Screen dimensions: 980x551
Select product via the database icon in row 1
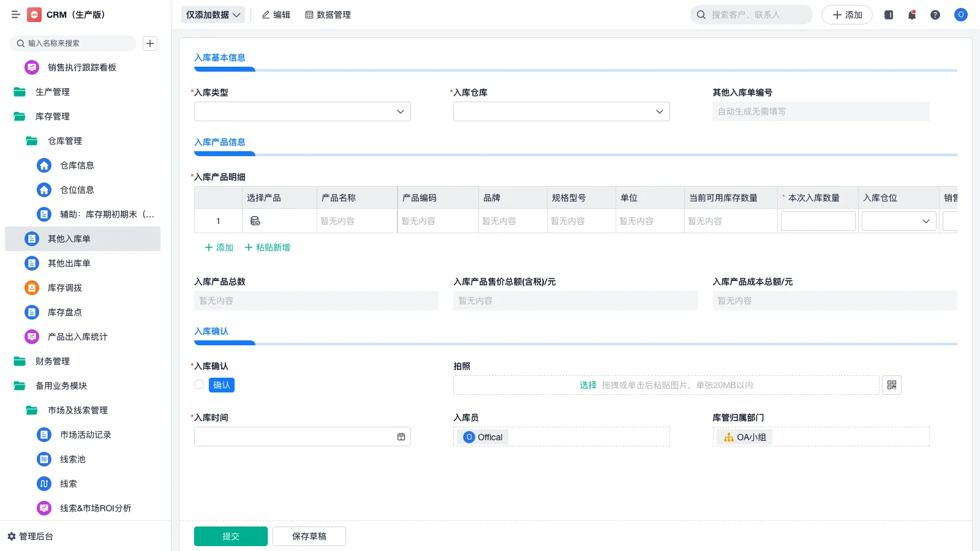255,221
